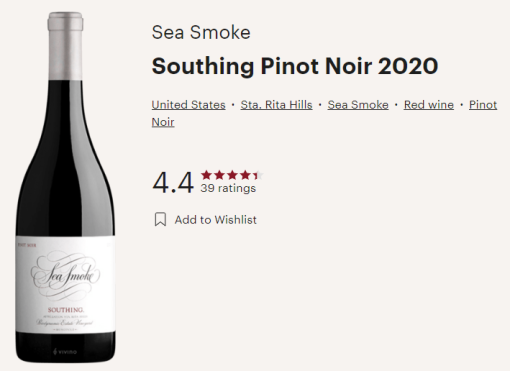Select the Add to Wishlist text
The height and width of the screenshot is (371, 510).
216,220
